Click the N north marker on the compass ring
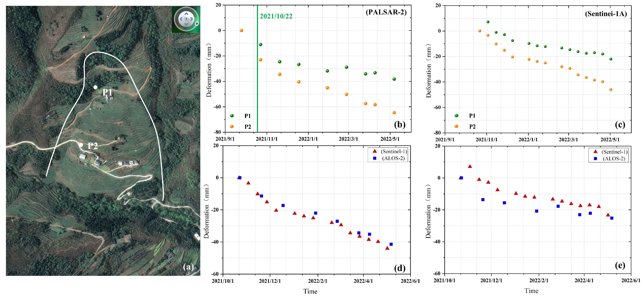The image size is (644, 300). pos(197,24)
